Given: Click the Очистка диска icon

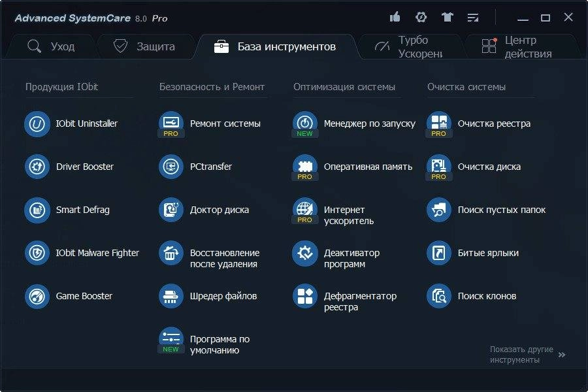Looking at the screenshot, I should [439, 167].
